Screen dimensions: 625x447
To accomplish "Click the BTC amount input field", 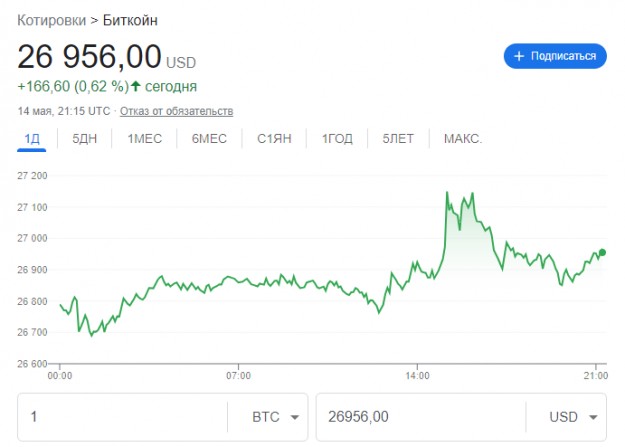I will (x=120, y=417).
